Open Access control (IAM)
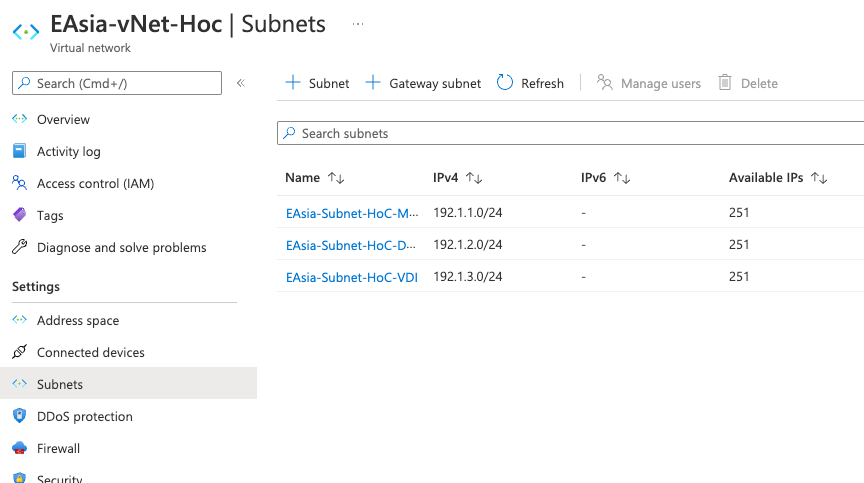Image resolution: width=864 pixels, height=483 pixels. [x=95, y=183]
